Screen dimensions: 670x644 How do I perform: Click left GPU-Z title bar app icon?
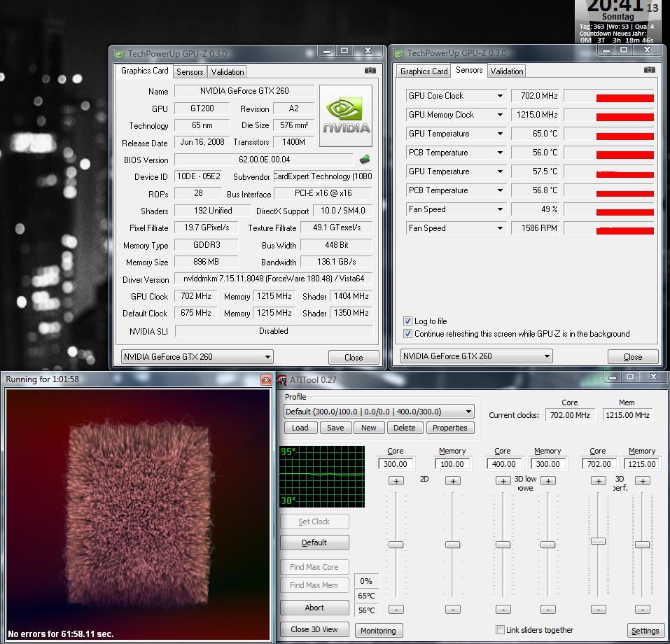(119, 55)
